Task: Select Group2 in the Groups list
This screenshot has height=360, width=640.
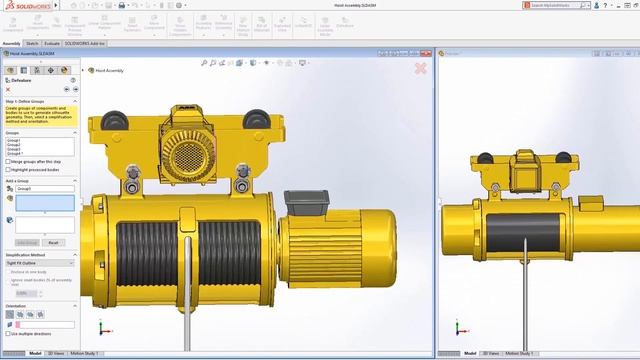Action: [x=13, y=145]
